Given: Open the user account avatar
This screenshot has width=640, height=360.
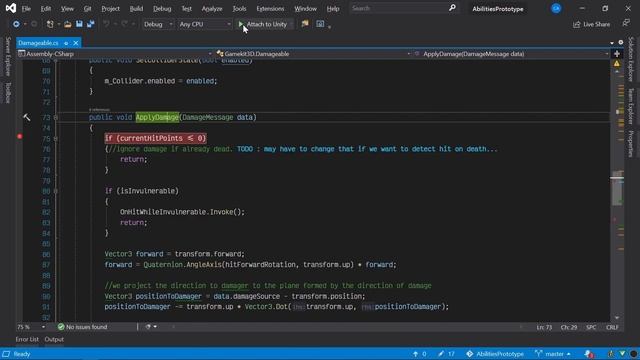Looking at the screenshot, I should (x=556, y=8).
